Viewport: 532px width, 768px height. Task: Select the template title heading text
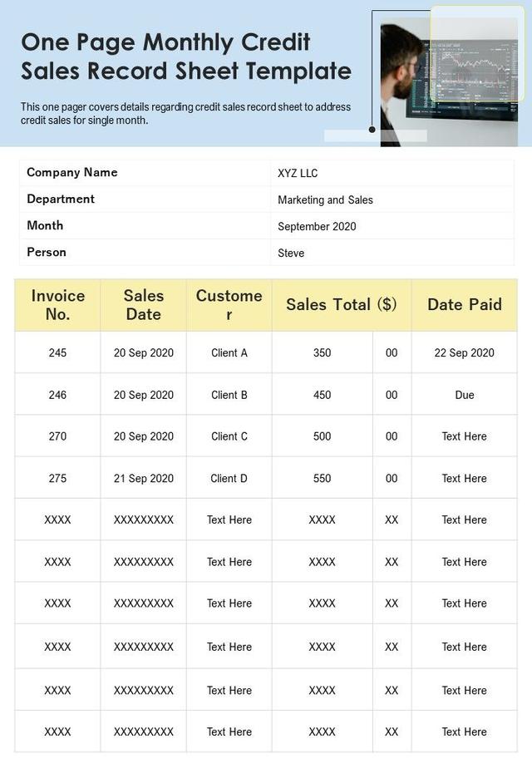coord(185,57)
